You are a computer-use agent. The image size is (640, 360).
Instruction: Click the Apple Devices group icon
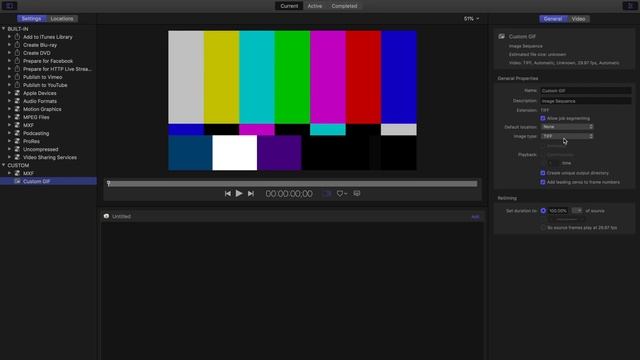17,93
